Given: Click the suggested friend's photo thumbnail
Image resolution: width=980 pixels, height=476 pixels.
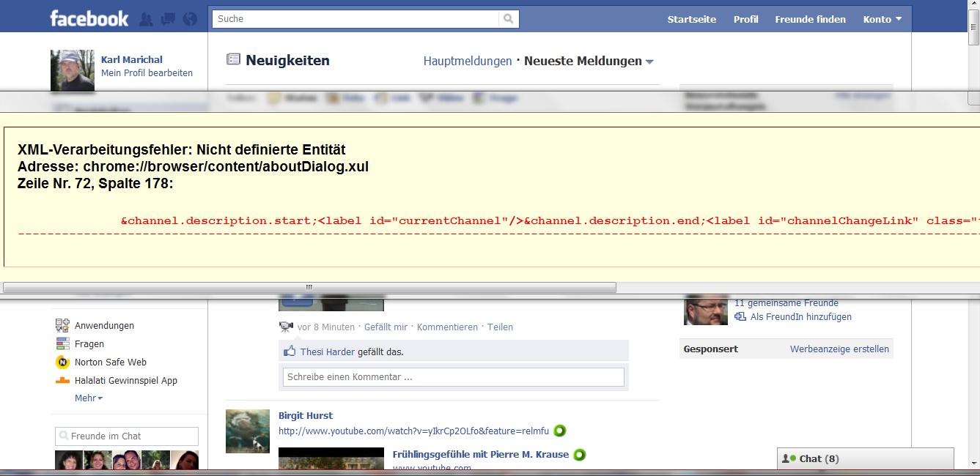Looking at the screenshot, I should tap(706, 311).
